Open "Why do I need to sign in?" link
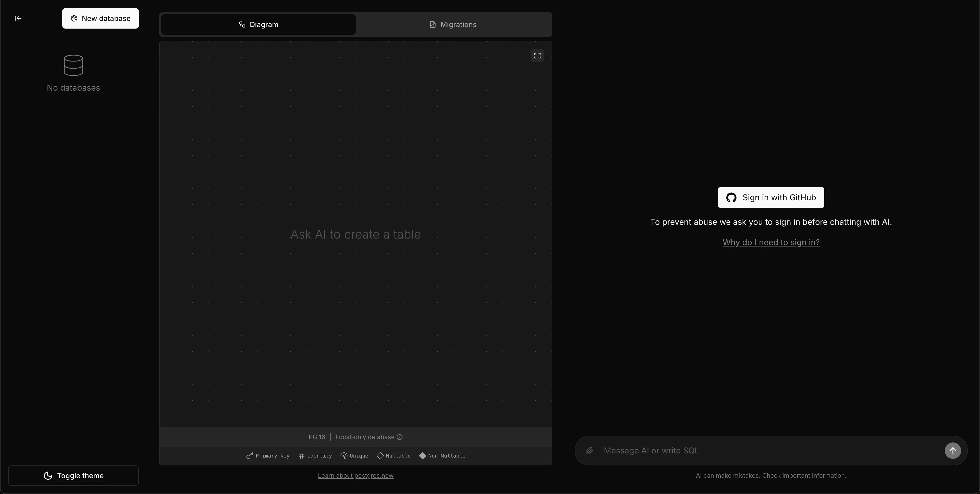The height and width of the screenshot is (494, 980). tap(771, 243)
